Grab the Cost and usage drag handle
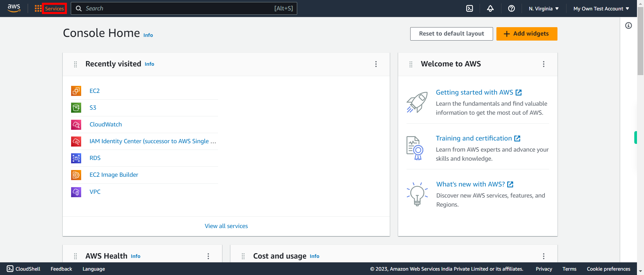 pos(243,256)
